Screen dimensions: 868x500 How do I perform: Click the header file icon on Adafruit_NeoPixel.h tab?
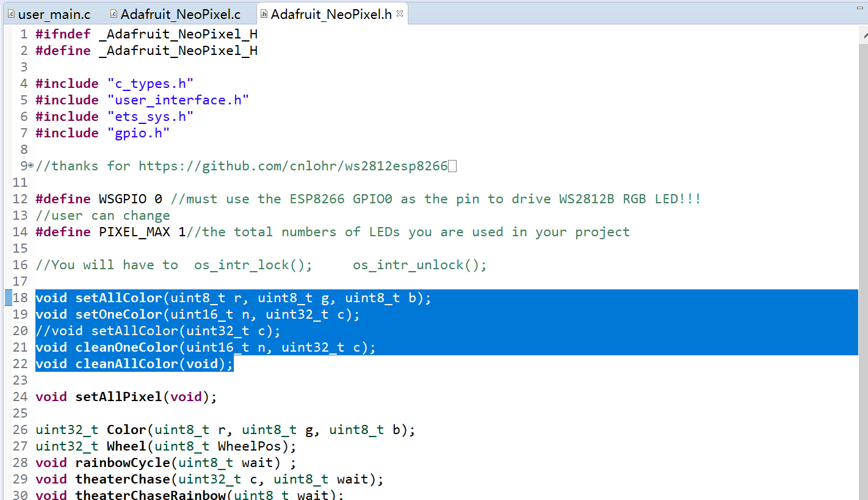tap(262, 13)
